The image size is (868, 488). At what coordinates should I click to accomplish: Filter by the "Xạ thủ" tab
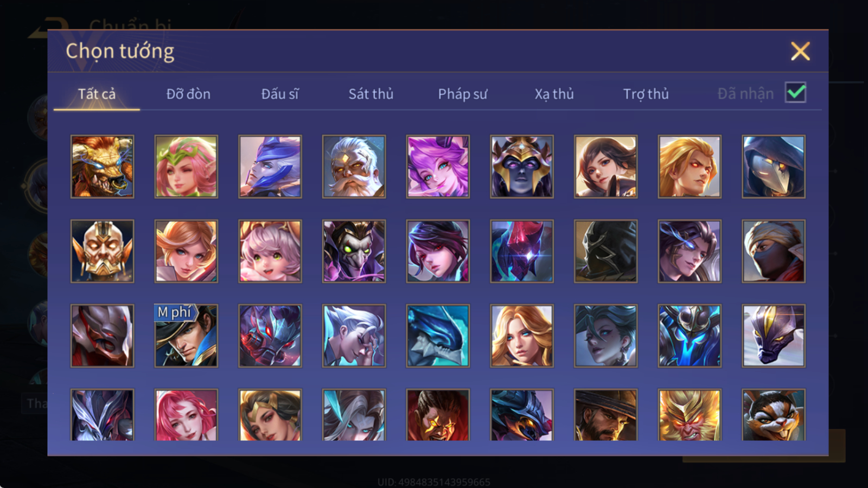554,94
